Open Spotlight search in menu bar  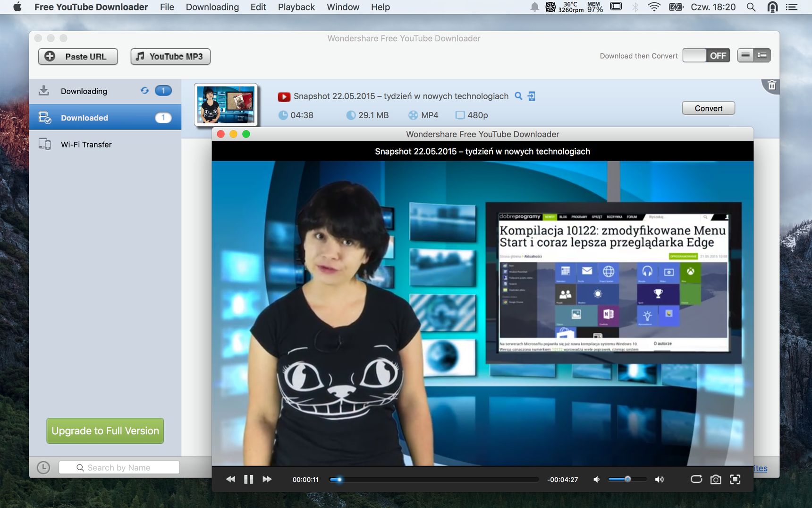pyautogui.click(x=751, y=7)
